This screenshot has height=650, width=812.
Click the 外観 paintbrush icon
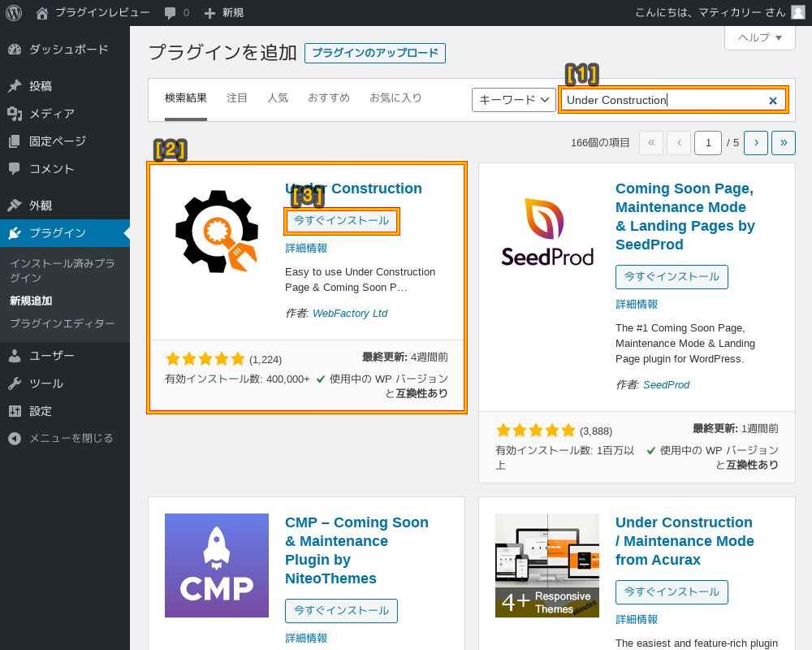pyautogui.click(x=15, y=206)
